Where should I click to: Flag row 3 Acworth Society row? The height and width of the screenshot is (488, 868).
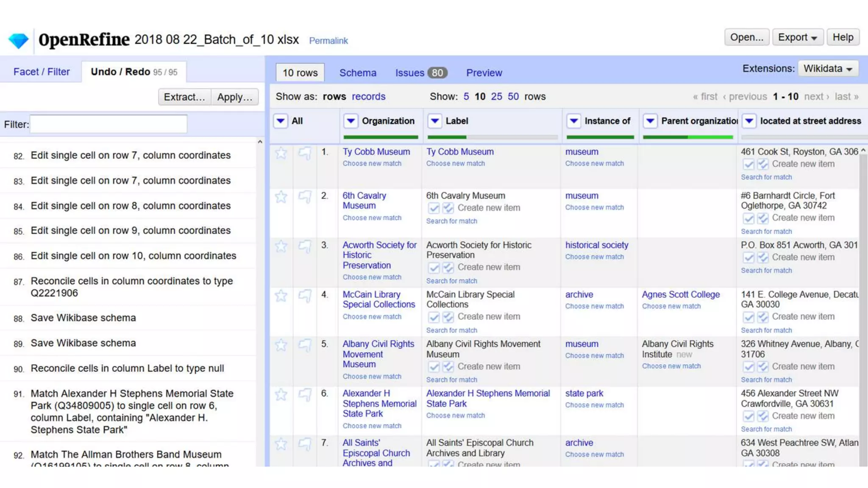305,247
